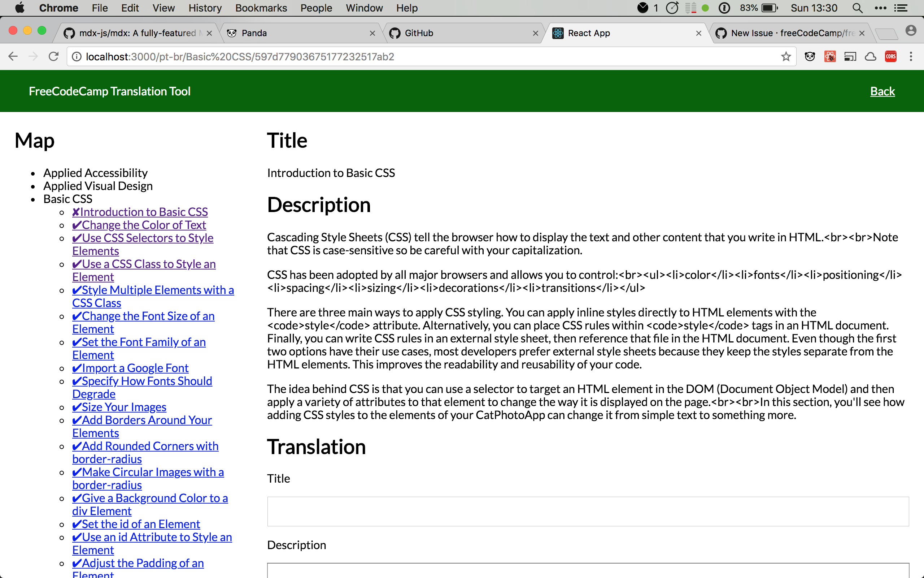
Task: Close the React App tab
Action: (x=699, y=33)
